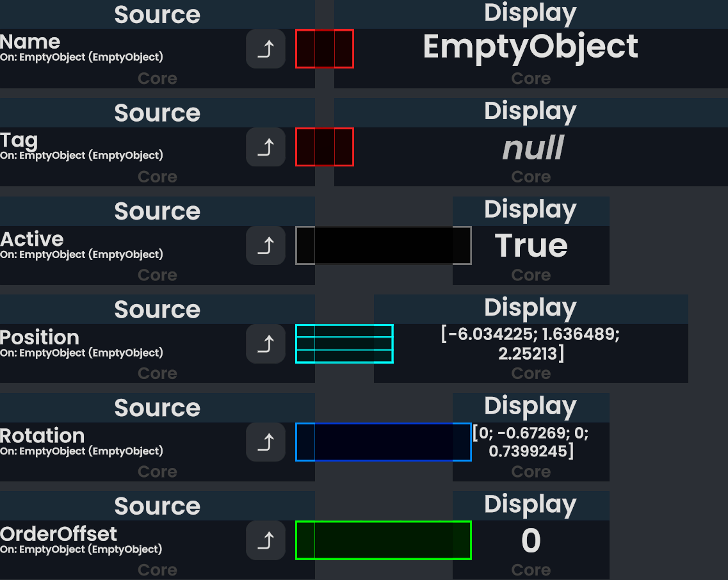The image size is (728, 580).
Task: Click the arrow icon on the Position source node
Action: (x=265, y=344)
